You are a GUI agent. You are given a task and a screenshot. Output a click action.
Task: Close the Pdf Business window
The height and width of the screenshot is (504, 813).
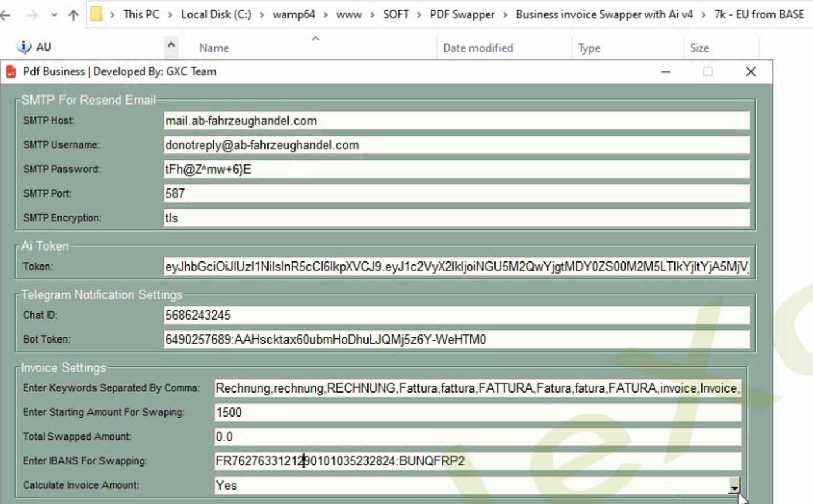(x=750, y=72)
